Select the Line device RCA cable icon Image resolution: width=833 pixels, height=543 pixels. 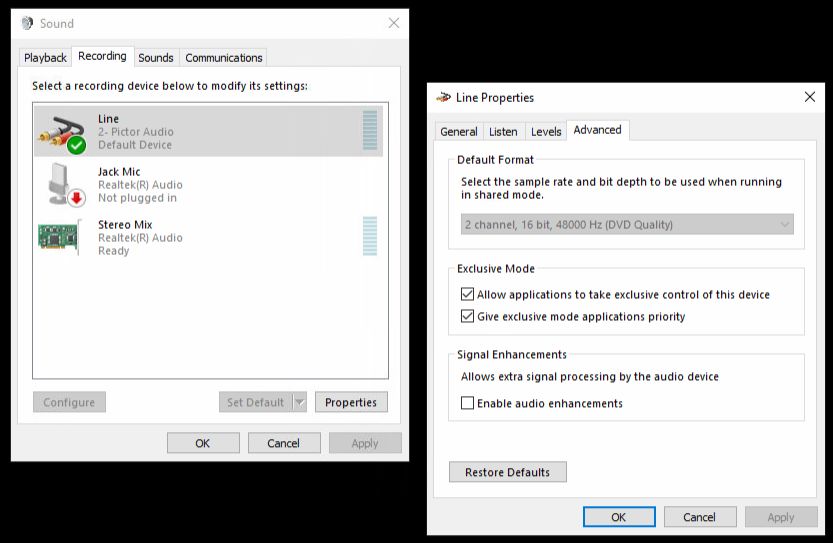click(62, 132)
